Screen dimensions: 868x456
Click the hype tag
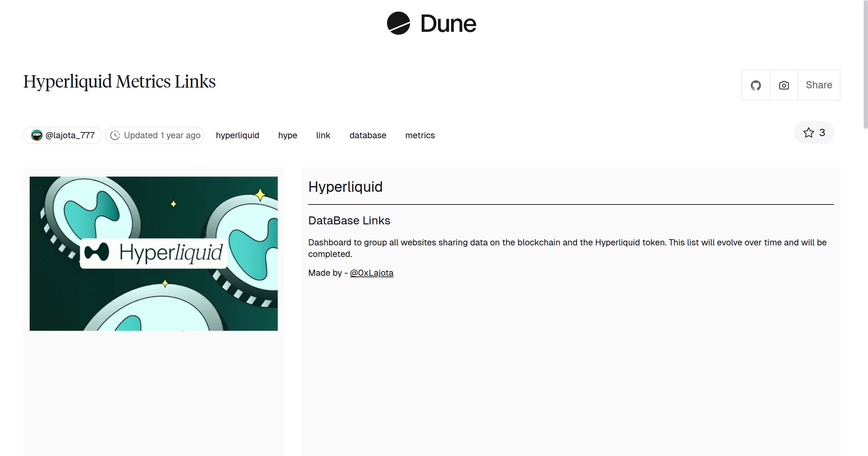(287, 135)
